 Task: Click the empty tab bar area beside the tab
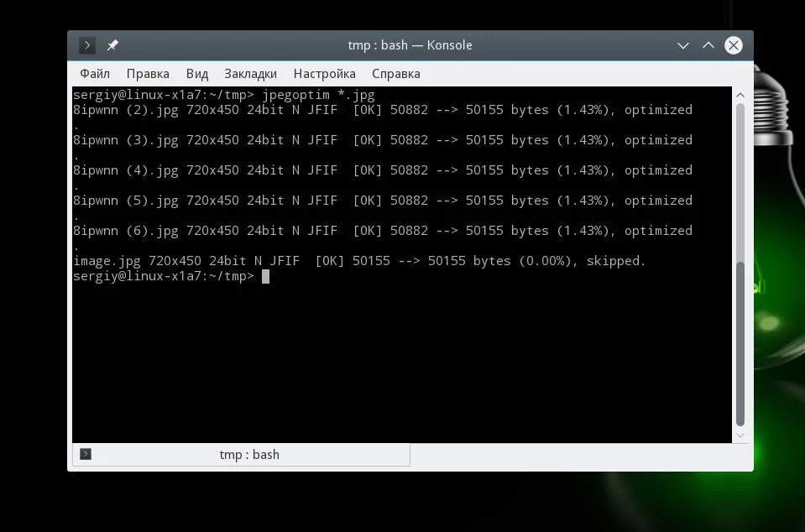pos(580,455)
